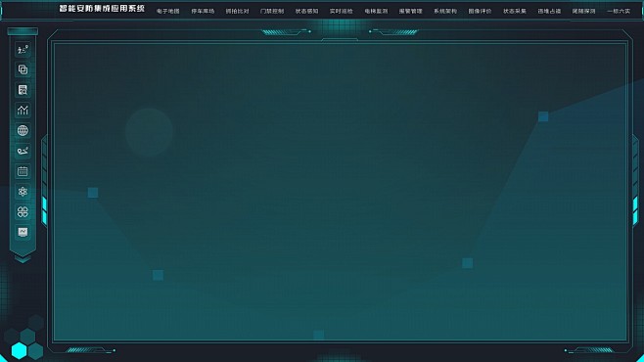Screen dimensions: 644x362
Task: Select the route path icon
Action: (x=23, y=151)
